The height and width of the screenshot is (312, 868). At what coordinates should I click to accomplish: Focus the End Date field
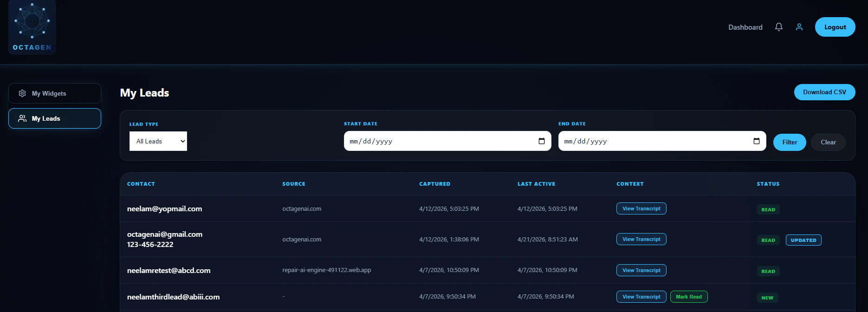(662, 141)
